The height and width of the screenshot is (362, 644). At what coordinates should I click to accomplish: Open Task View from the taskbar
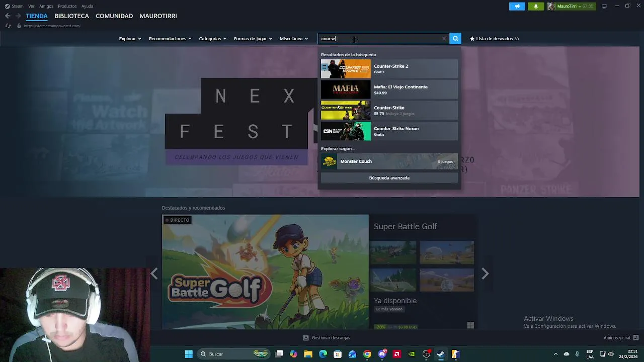(x=279, y=354)
